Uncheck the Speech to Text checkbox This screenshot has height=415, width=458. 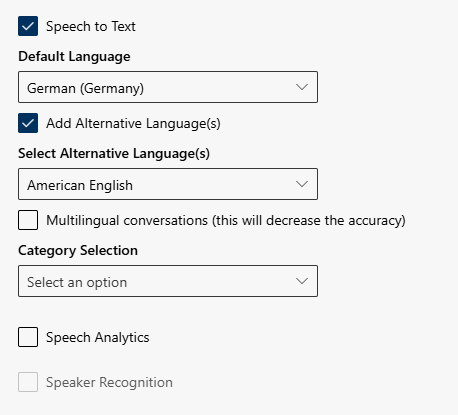click(x=28, y=26)
